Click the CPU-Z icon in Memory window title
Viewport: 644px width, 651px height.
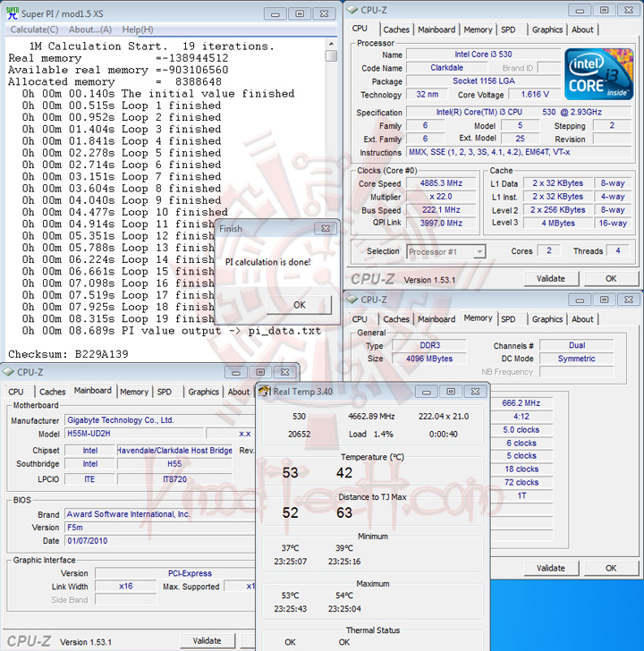click(352, 299)
